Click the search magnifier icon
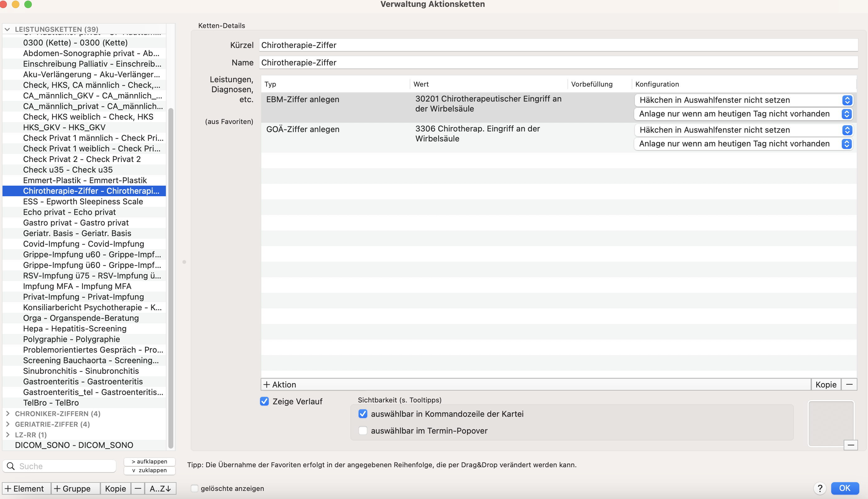This screenshot has height=499, width=868. (x=11, y=466)
